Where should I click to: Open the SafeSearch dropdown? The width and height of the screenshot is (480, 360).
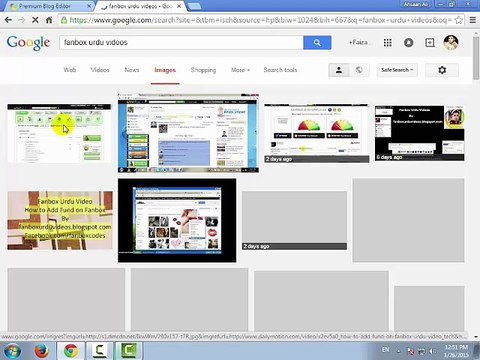397,70
